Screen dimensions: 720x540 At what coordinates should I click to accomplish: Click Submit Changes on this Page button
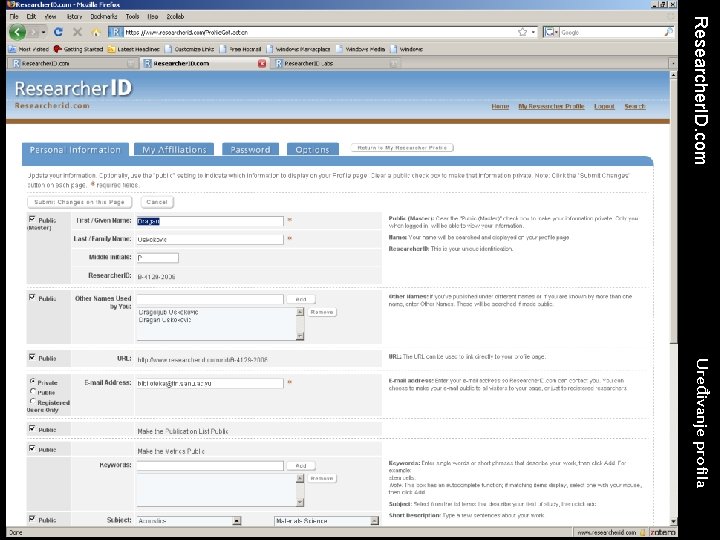(x=79, y=202)
